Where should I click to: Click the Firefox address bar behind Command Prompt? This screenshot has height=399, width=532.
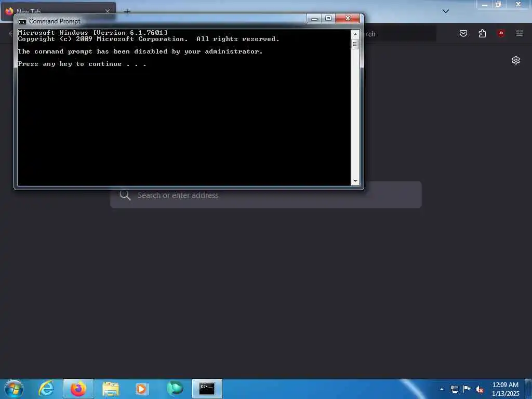click(401, 34)
